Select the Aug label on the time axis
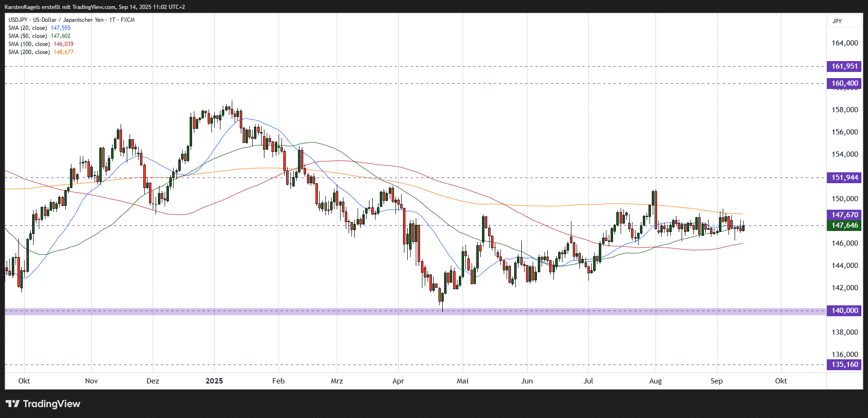The height and width of the screenshot is (418, 868). point(655,381)
